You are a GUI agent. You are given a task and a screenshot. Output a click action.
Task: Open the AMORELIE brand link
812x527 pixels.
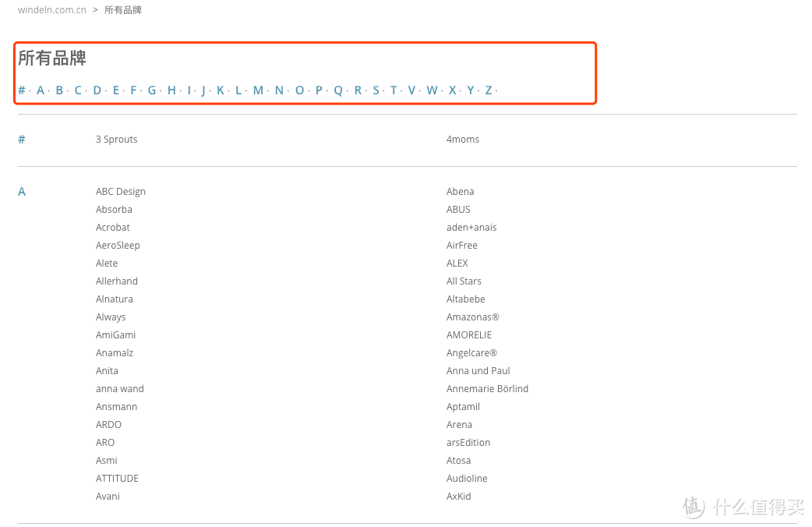pos(469,334)
